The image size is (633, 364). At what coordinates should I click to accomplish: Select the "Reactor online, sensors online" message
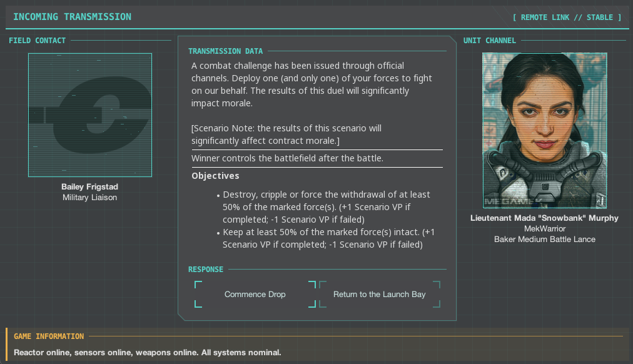[x=148, y=352]
